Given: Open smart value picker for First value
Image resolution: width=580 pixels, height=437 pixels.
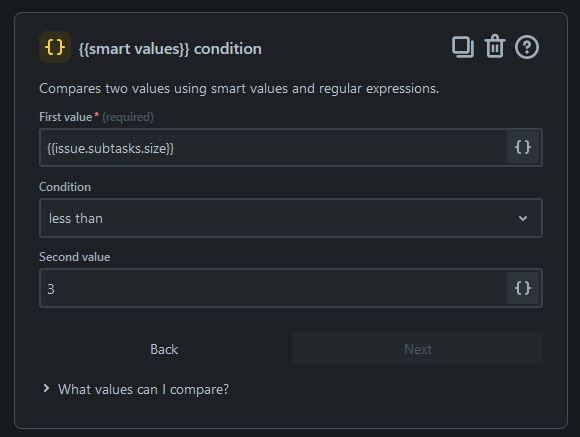Looking at the screenshot, I should click(x=523, y=147).
